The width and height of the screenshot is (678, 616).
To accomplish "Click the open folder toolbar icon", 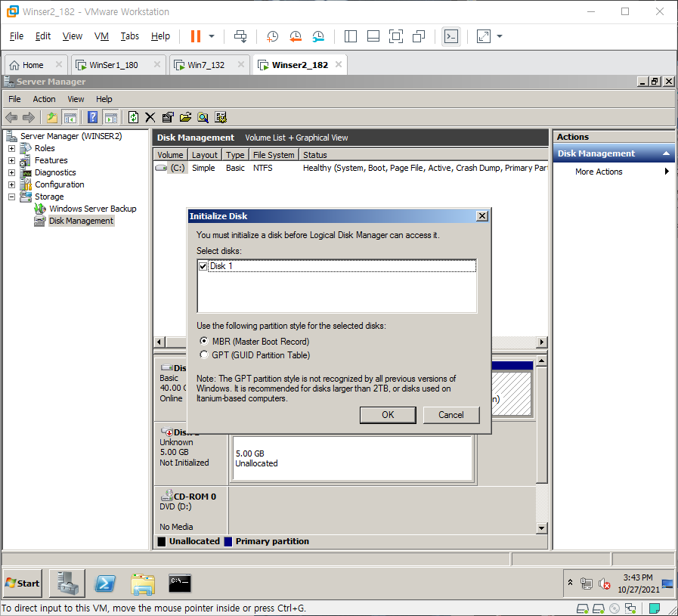I will pyautogui.click(x=185, y=117).
